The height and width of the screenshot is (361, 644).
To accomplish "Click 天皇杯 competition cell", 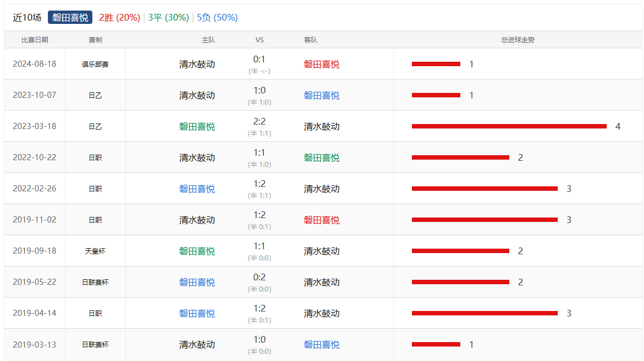I will [95, 251].
